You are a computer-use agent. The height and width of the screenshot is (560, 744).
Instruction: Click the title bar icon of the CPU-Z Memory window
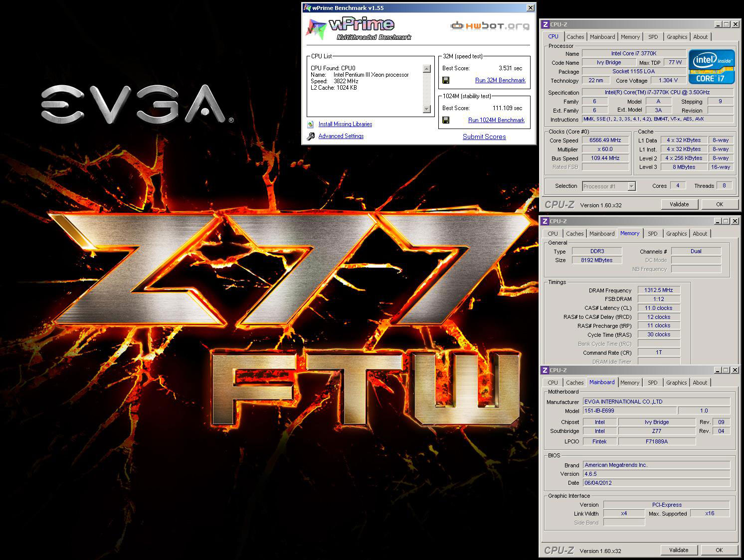[x=546, y=221]
